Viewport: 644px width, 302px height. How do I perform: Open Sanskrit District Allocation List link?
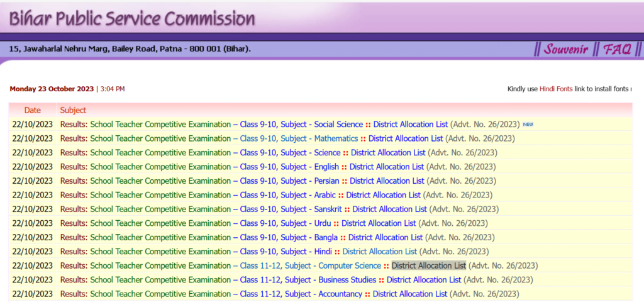point(389,209)
